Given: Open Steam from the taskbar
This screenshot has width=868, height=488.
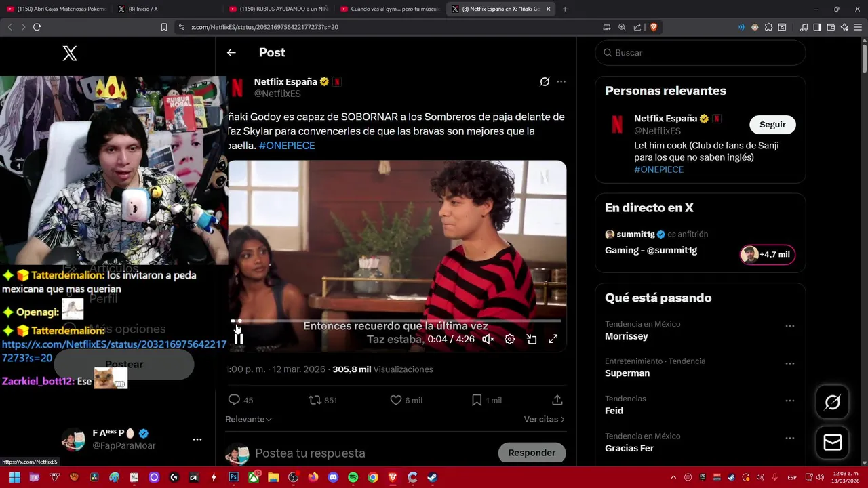Looking at the screenshot, I should point(432,477).
